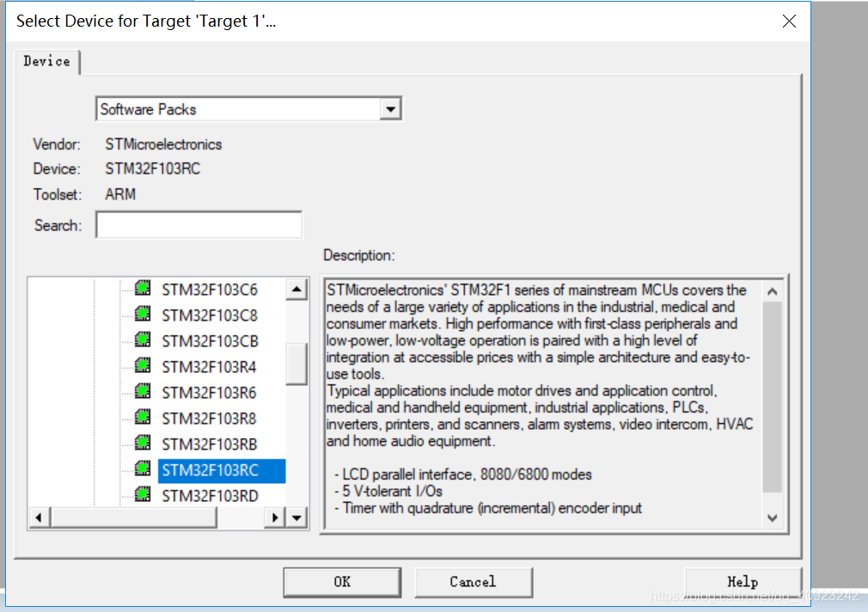Close the Select Device dialog
The image size is (868, 612).
tap(789, 21)
